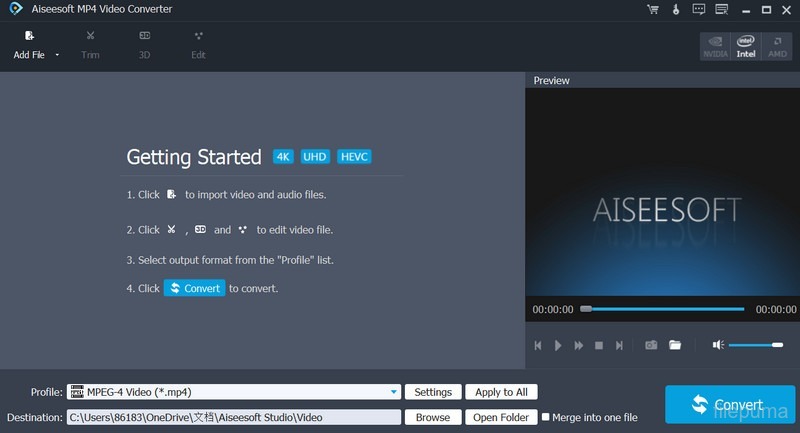Adjust the volume slider
800x433 pixels.
coord(756,345)
